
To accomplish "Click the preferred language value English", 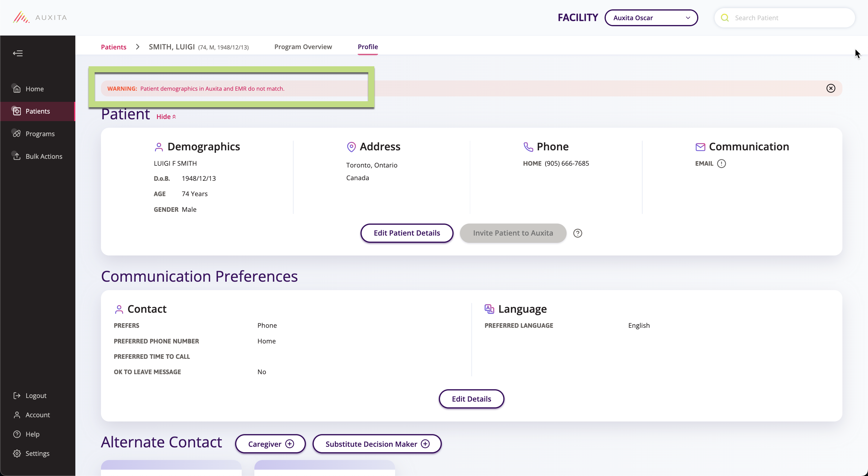I will coord(639,325).
